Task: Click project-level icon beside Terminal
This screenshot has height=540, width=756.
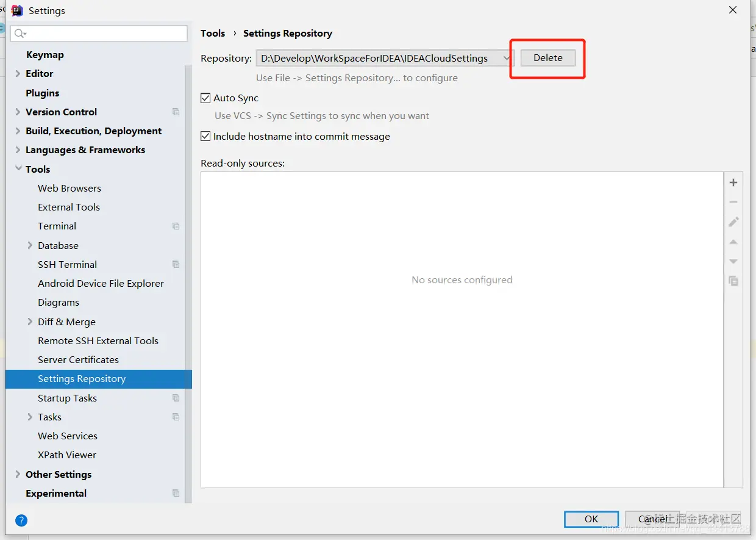Action: [x=176, y=226]
